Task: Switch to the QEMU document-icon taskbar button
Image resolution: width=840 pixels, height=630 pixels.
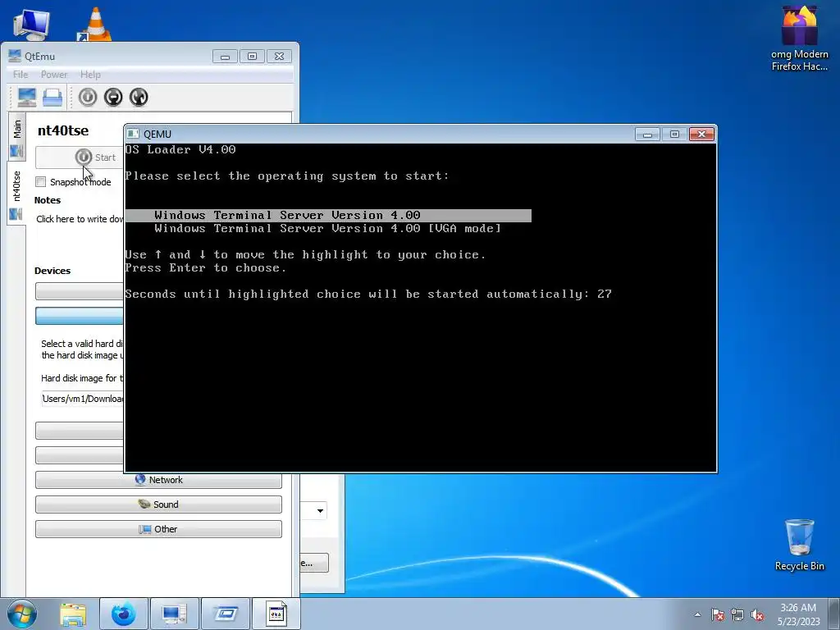Action: pos(276,614)
